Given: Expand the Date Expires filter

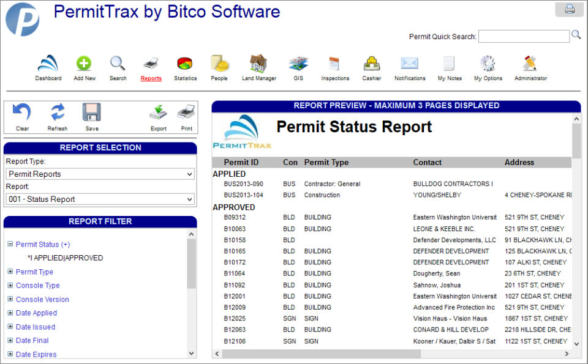Looking at the screenshot, I should [10, 354].
